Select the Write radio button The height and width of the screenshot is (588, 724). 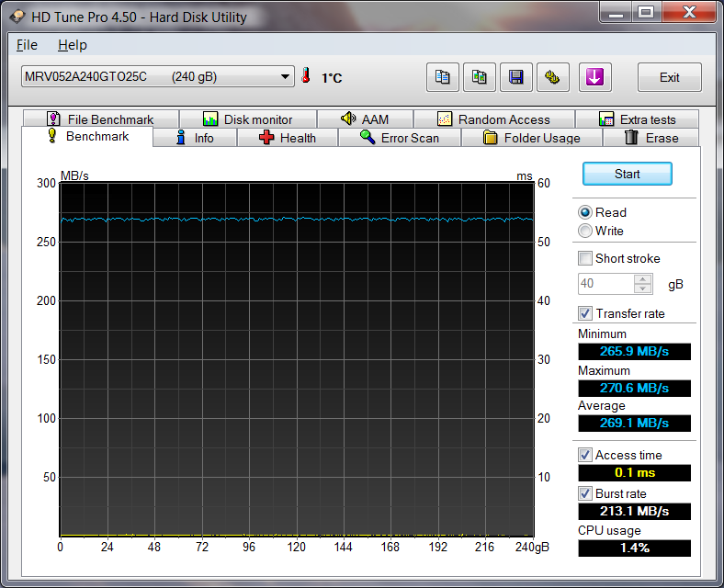(585, 231)
